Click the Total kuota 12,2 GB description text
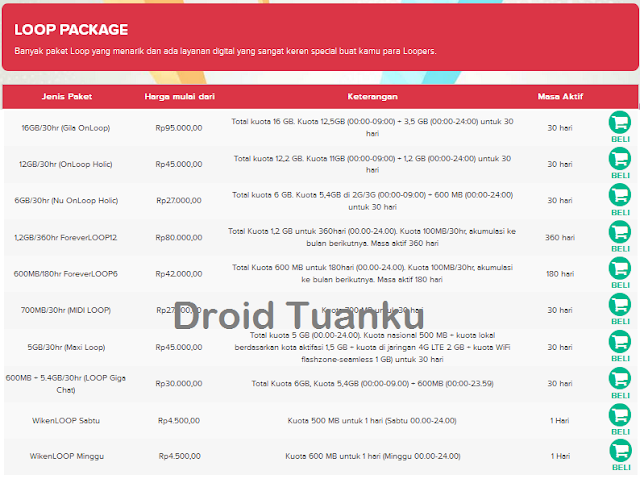This screenshot has height=479, width=640. (x=372, y=164)
